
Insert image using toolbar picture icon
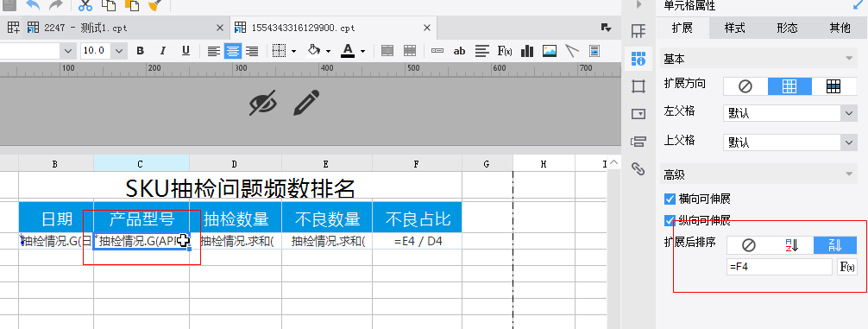pyautogui.click(x=549, y=51)
